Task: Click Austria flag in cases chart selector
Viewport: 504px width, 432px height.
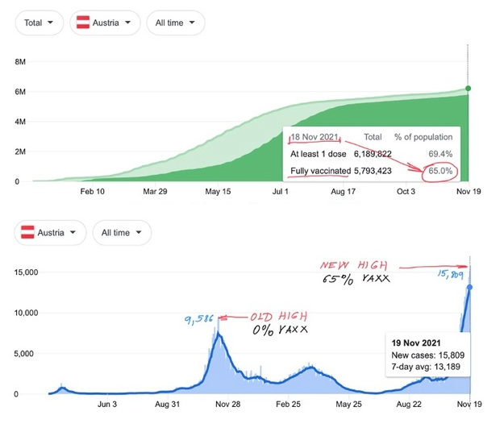Action: 27,233
